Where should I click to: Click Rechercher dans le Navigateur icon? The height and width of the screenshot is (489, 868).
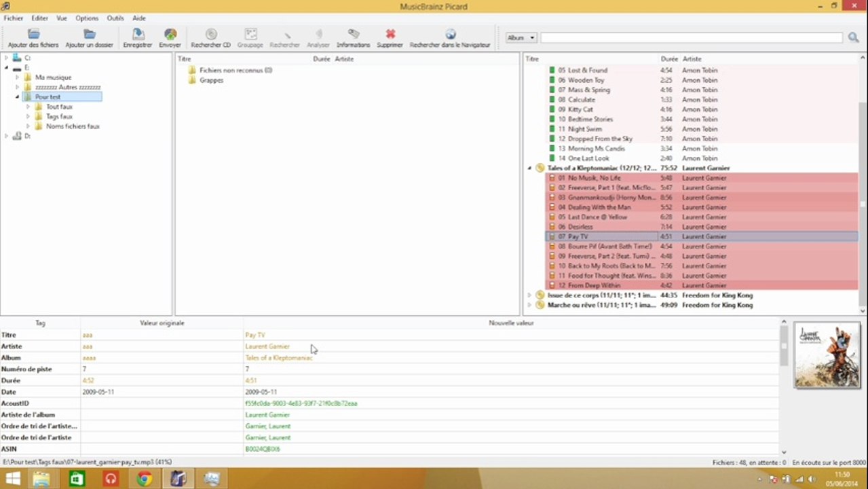click(x=450, y=34)
